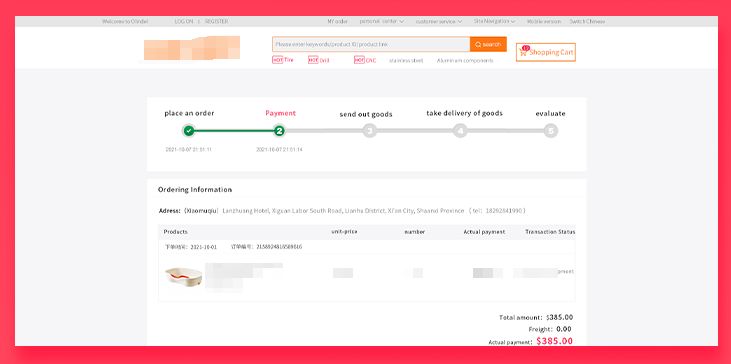Click the green progress bar between steps
Viewport: 731px width, 364px height.
[234, 131]
